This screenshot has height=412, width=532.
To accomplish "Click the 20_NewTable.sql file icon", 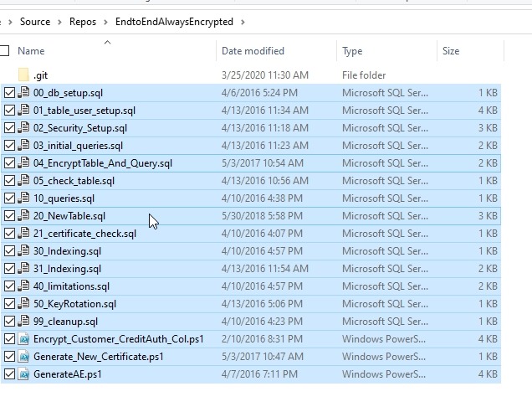I will click(x=23, y=216).
